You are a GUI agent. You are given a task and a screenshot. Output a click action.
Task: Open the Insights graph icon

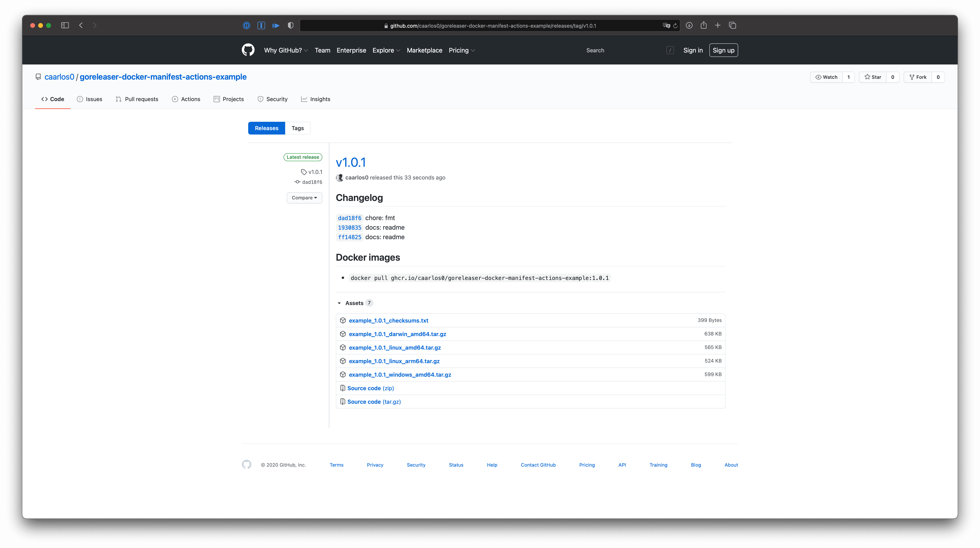pyautogui.click(x=305, y=99)
